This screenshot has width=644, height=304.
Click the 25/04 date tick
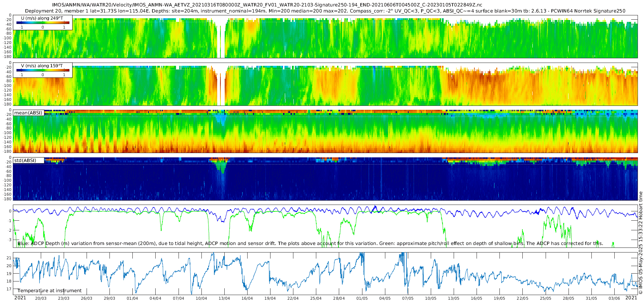[316, 299]
